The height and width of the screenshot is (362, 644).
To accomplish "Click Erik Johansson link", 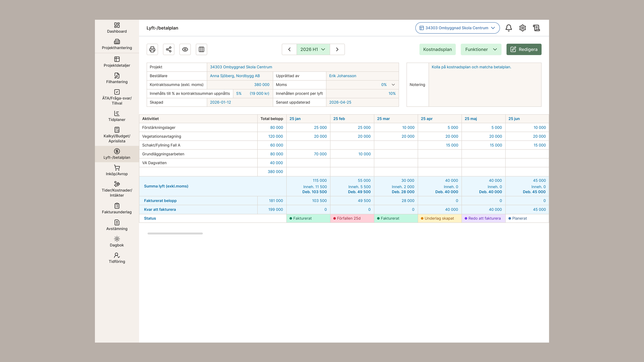I will pyautogui.click(x=343, y=76).
